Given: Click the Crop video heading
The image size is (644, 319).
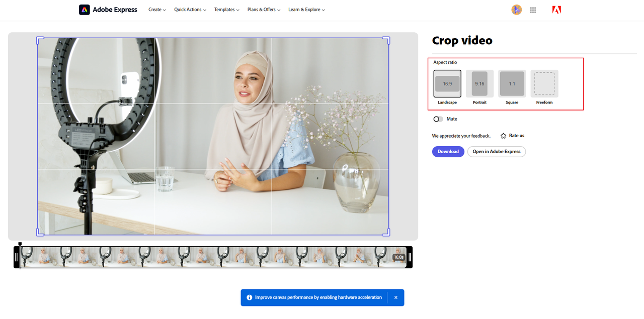Looking at the screenshot, I should point(462,41).
